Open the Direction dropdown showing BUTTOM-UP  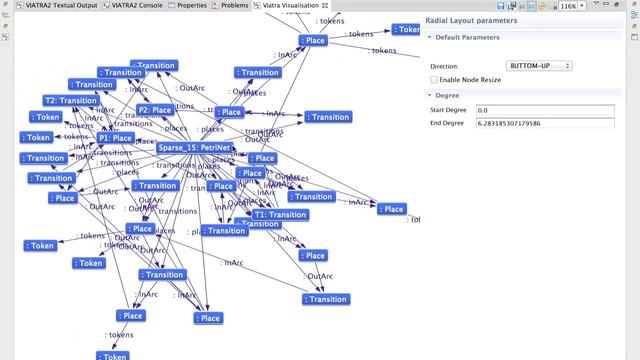pos(539,66)
